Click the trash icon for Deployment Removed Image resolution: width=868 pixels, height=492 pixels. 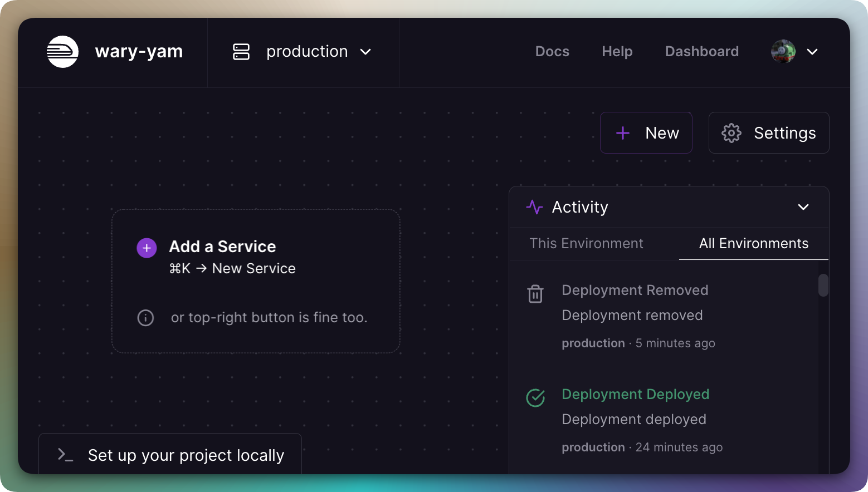535,294
